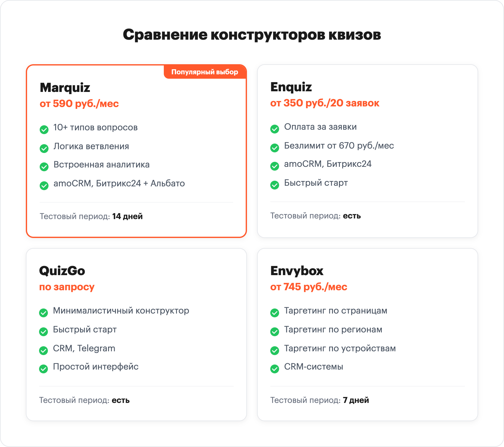Open the "по запросу" pricing link under QuizGo

pyautogui.click(x=67, y=287)
